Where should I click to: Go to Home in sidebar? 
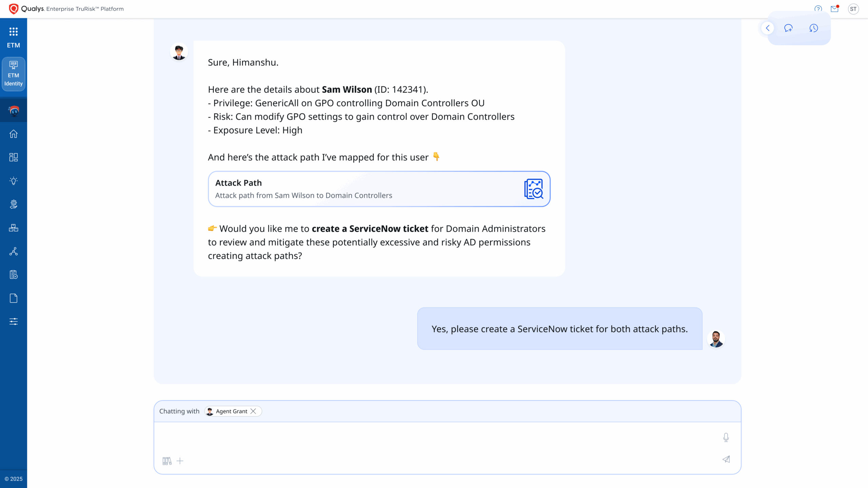[14, 134]
